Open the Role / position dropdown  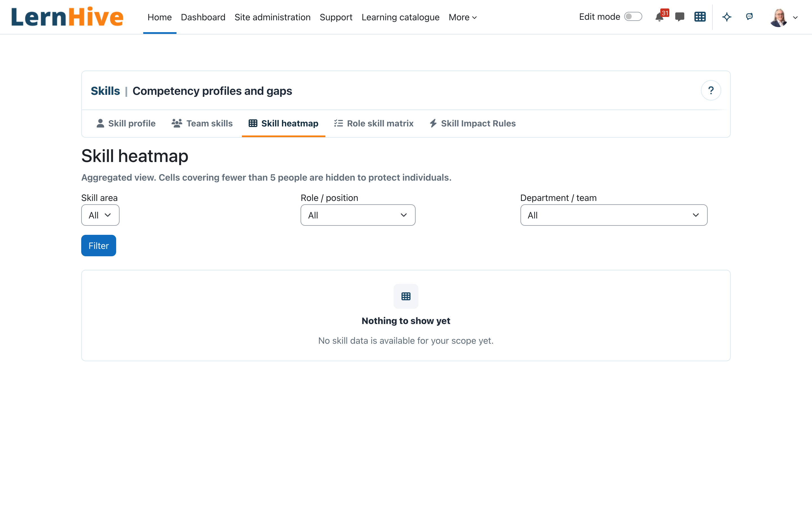[x=358, y=215]
